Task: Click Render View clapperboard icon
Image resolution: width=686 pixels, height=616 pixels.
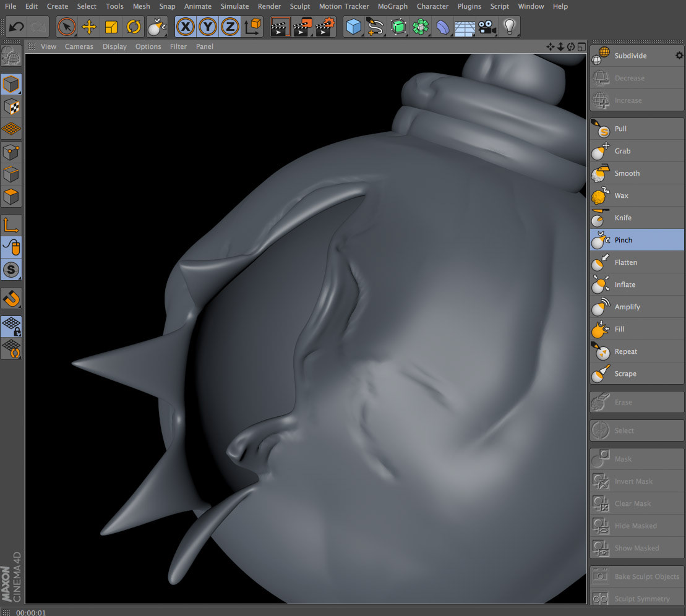Action: tap(280, 27)
